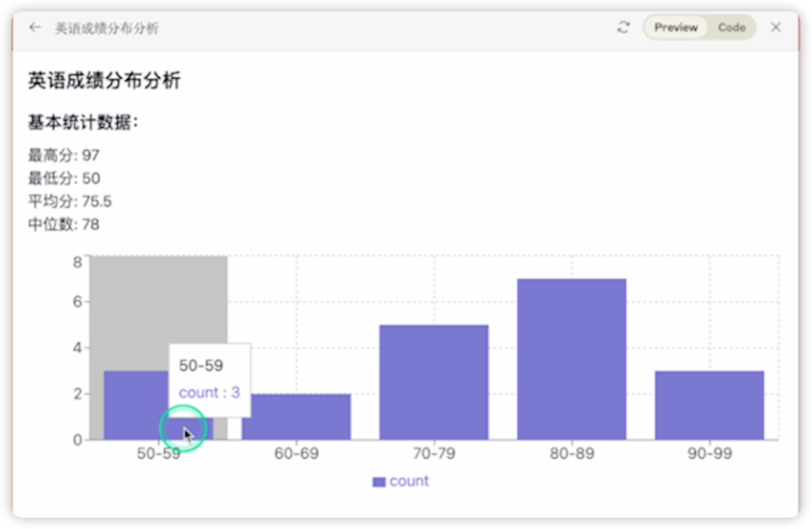Click the 70-79 score range bar
The width and height of the screenshot is (812, 529).
tap(434, 382)
